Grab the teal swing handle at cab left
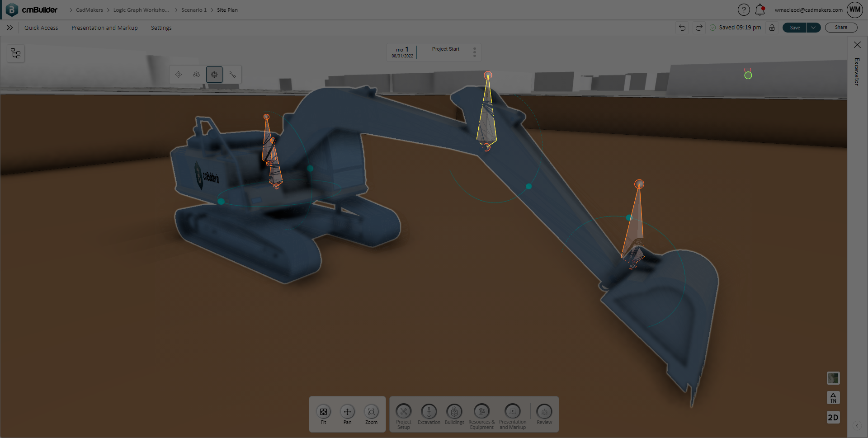The width and height of the screenshot is (868, 438). click(x=221, y=201)
